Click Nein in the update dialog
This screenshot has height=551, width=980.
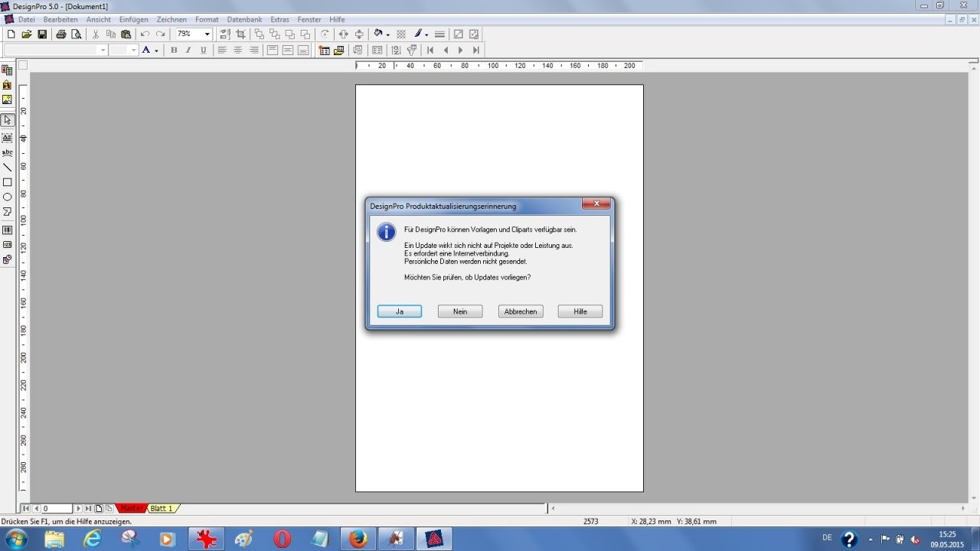460,311
